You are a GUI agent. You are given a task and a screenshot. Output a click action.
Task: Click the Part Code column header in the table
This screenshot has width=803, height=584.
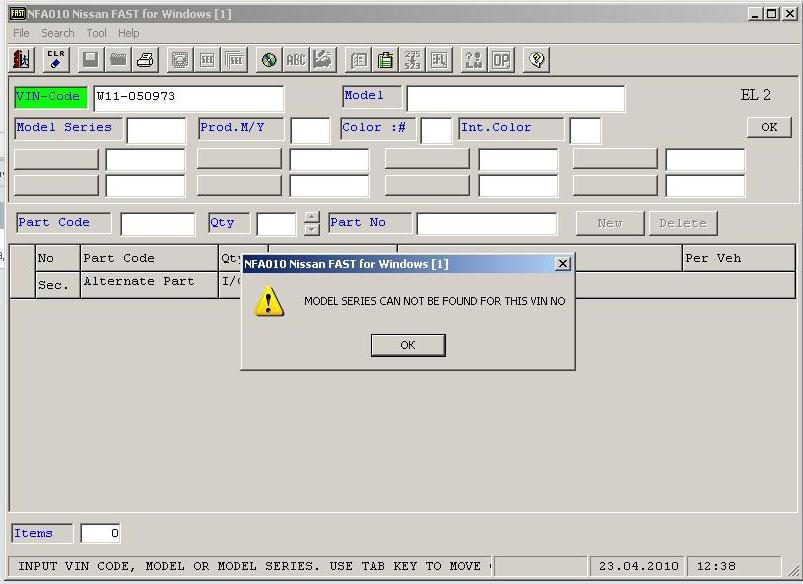coord(150,258)
